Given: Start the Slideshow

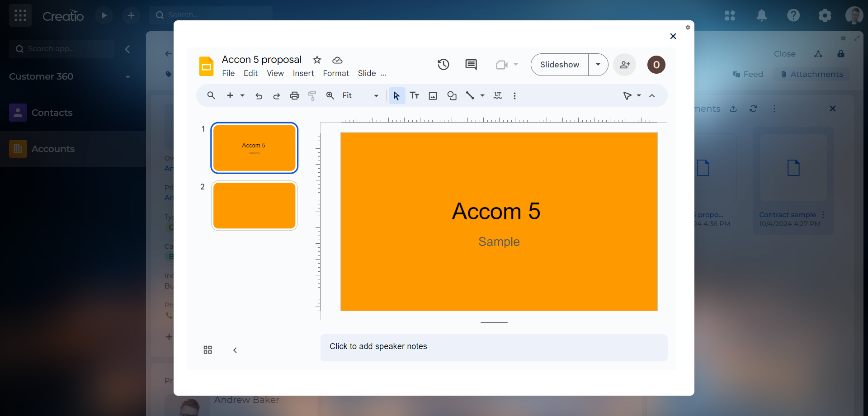Looking at the screenshot, I should coord(559,65).
